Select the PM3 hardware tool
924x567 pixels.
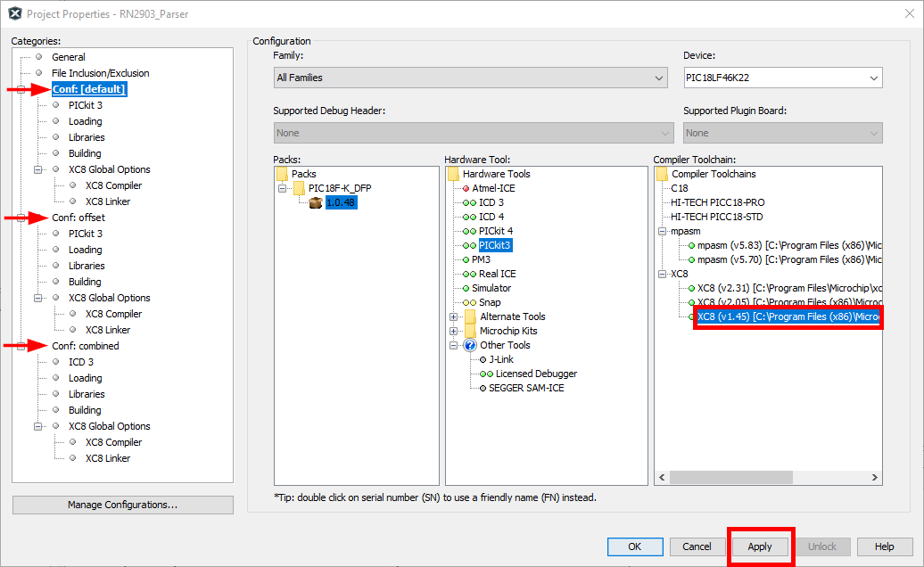click(481, 259)
